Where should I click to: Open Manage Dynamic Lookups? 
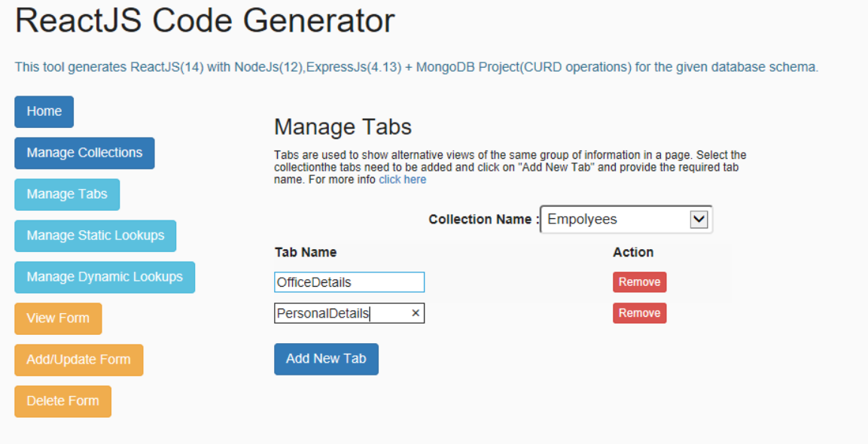pos(105,278)
